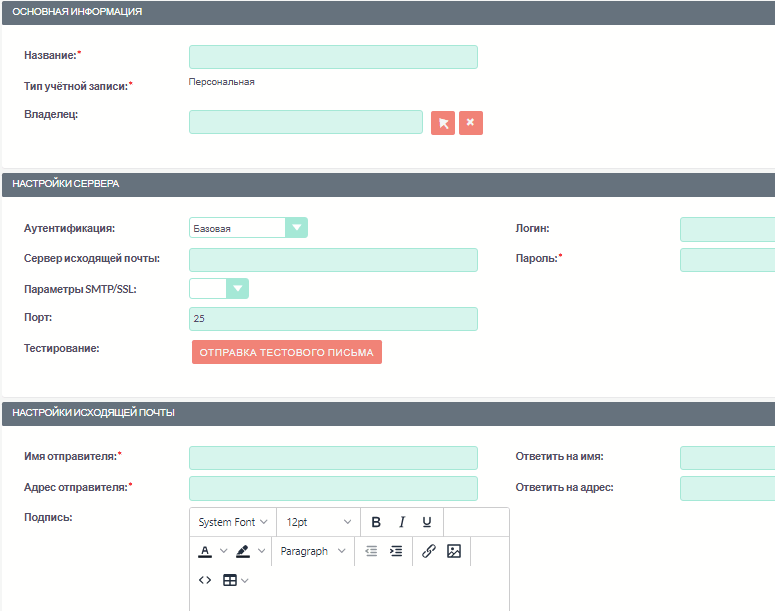
Task: Open source code view of signature
Action: point(205,580)
